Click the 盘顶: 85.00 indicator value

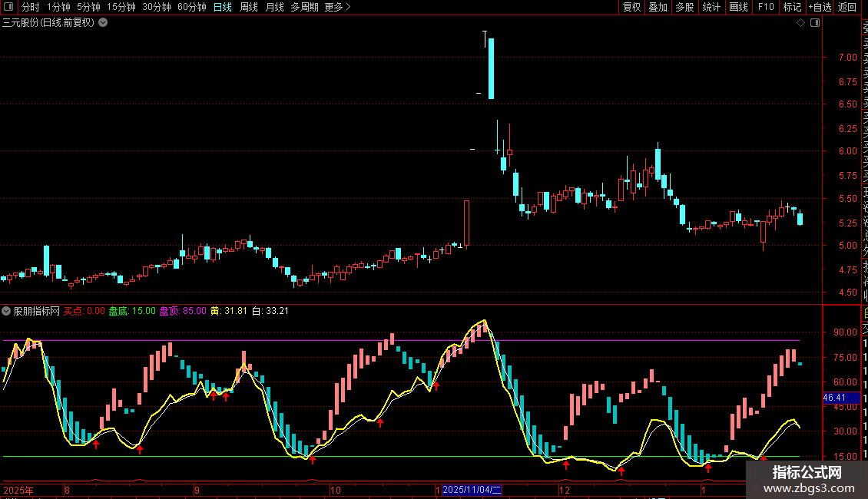[x=183, y=311]
